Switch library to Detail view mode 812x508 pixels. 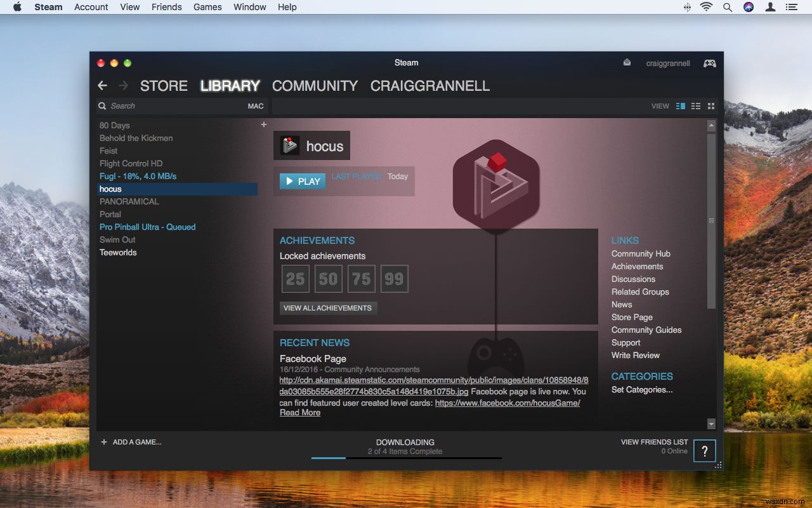tap(679, 106)
